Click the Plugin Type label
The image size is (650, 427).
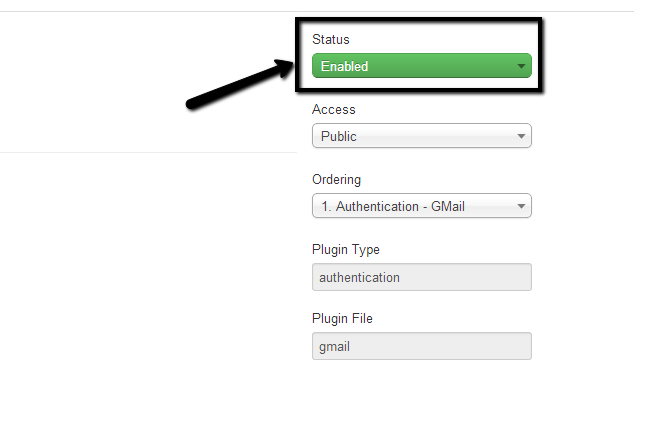(x=346, y=249)
